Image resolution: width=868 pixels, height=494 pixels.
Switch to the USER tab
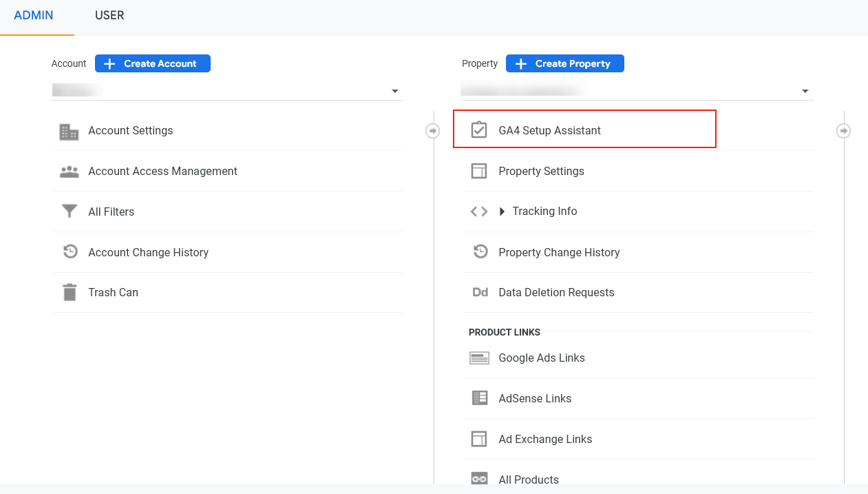pos(109,15)
